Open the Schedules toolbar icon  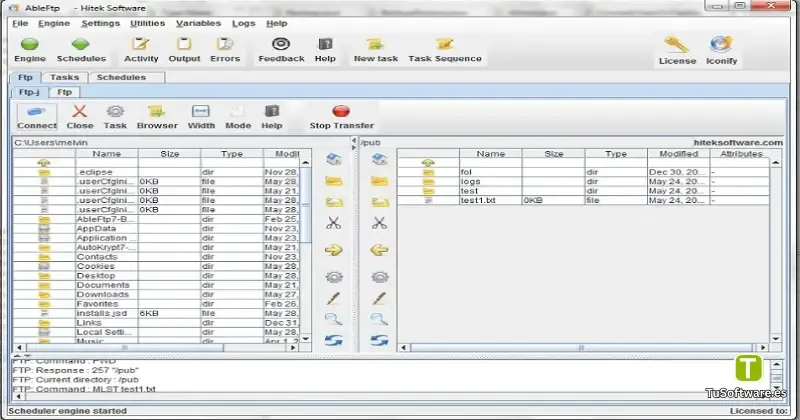click(81, 50)
